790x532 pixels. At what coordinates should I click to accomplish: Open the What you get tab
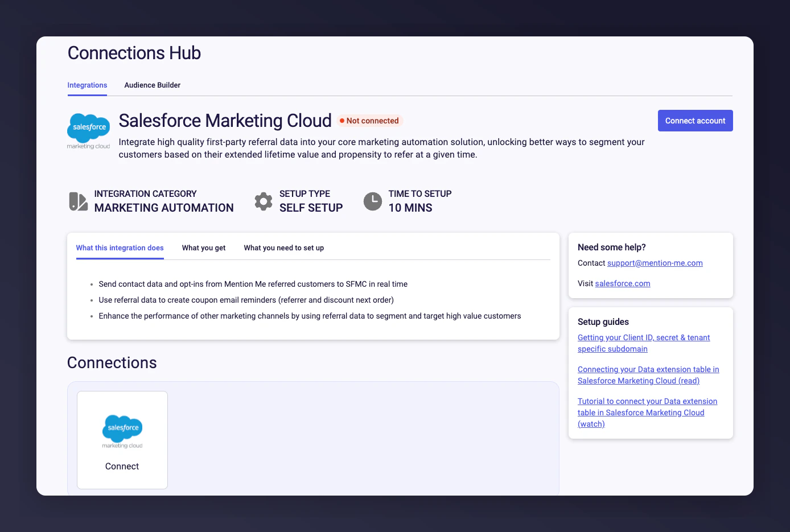click(x=204, y=248)
